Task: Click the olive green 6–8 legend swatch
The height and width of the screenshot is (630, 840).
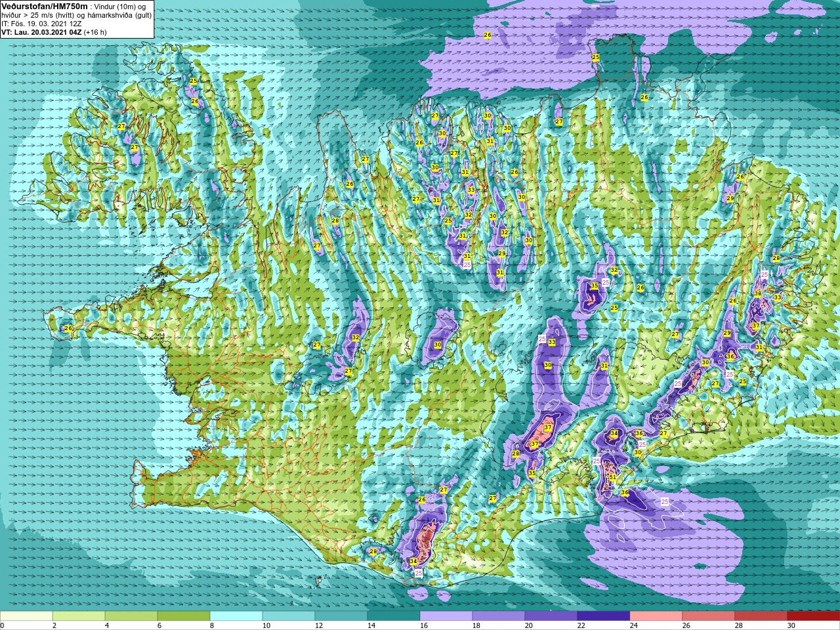Action: [184, 616]
